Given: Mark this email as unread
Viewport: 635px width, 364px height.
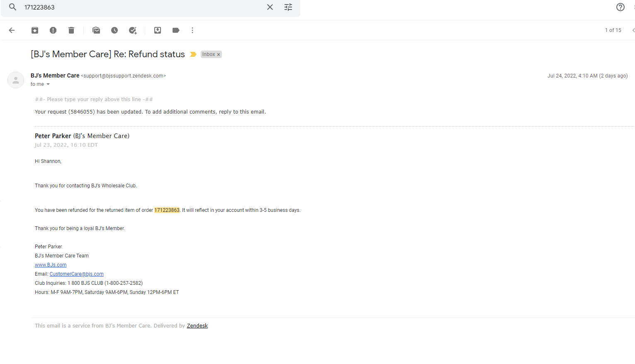Looking at the screenshot, I should (x=96, y=30).
